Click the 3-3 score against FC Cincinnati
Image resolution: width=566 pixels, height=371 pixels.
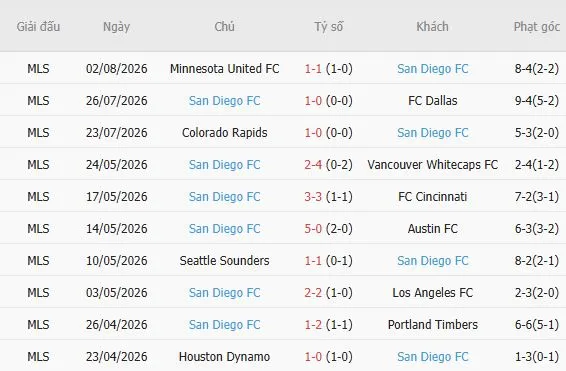pyautogui.click(x=313, y=197)
